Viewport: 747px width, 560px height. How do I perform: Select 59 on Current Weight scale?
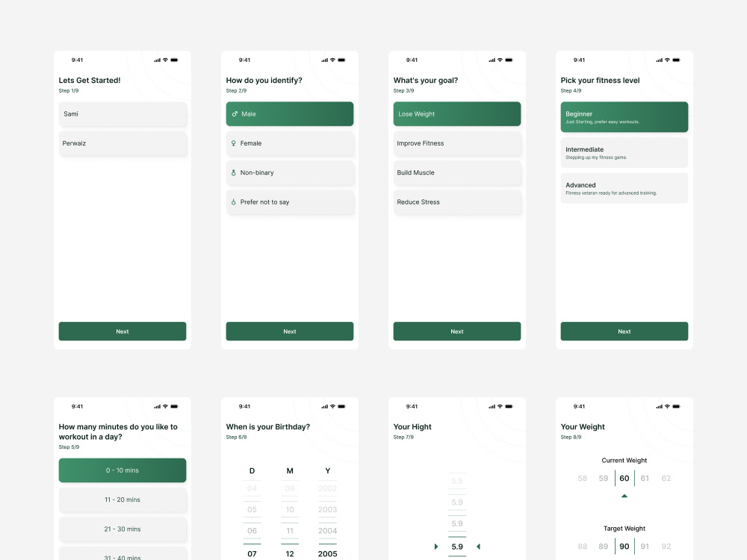[603, 478]
